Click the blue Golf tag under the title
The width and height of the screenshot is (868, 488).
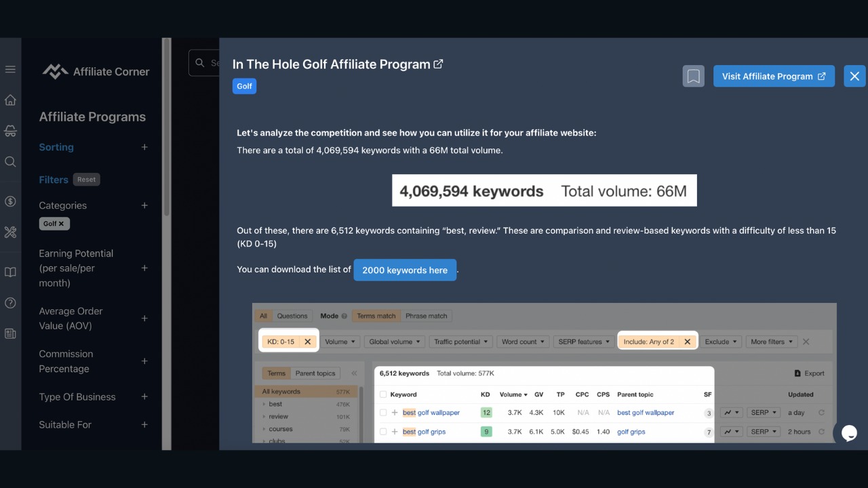(244, 86)
